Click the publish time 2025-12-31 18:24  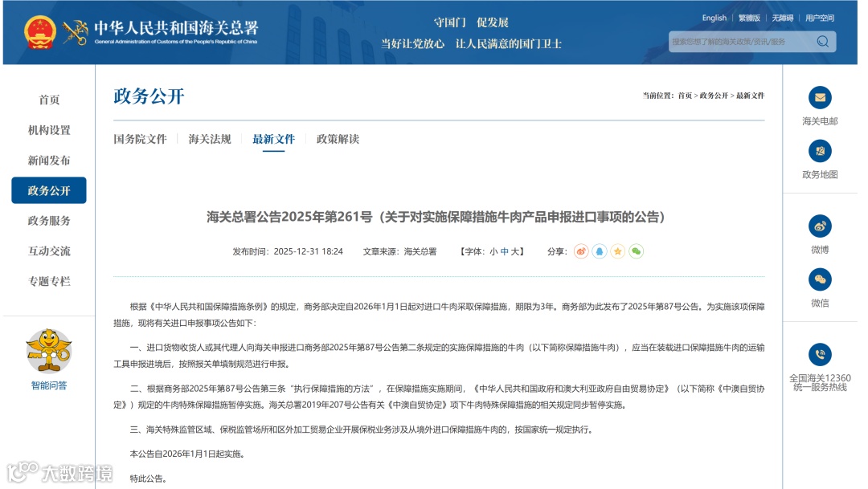pyautogui.click(x=309, y=251)
